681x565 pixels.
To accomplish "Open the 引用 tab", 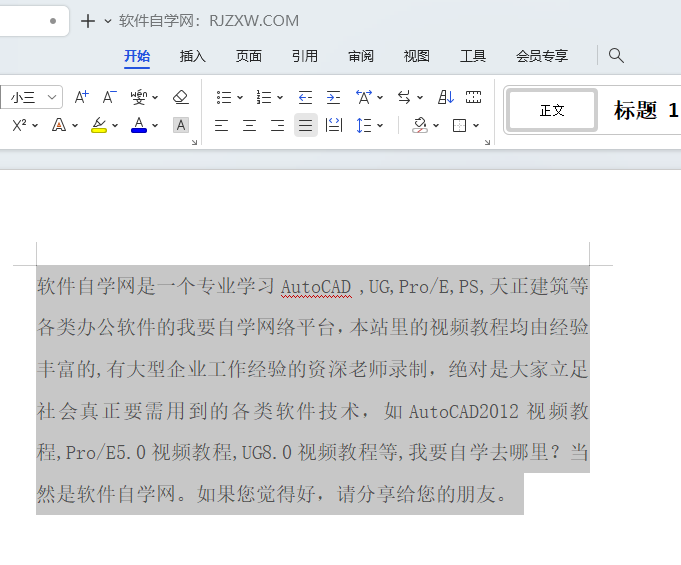I will [305, 56].
